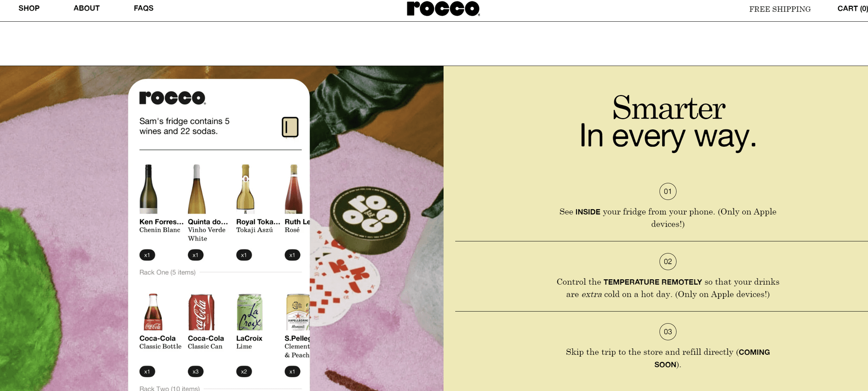Select the LaCroix Lime can image
This screenshot has height=391, width=868.
tap(250, 312)
